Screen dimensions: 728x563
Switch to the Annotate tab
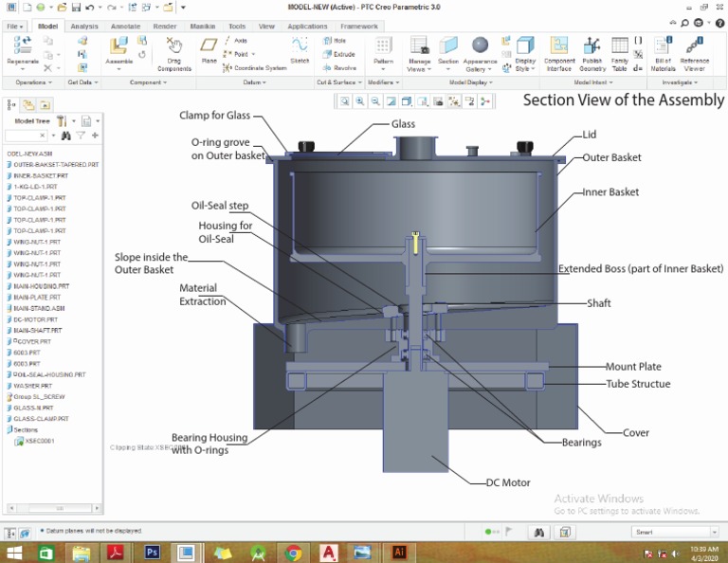pyautogui.click(x=125, y=27)
